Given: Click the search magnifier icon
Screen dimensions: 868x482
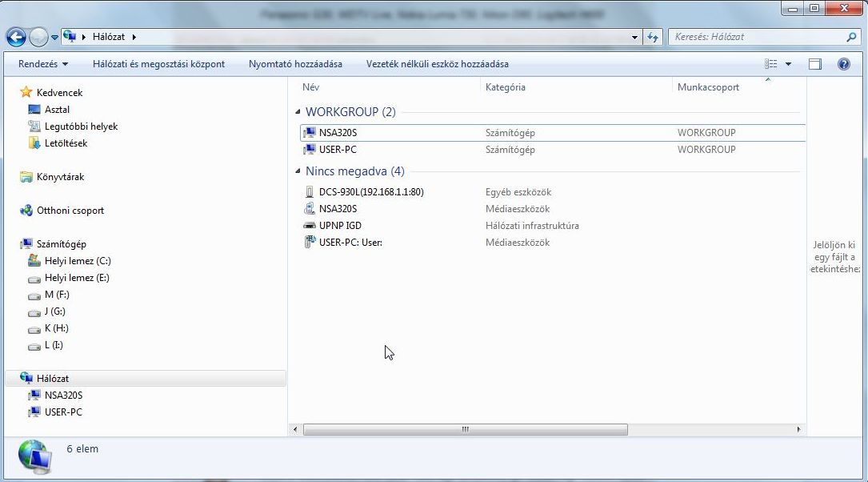Looking at the screenshot, I should click(851, 37).
